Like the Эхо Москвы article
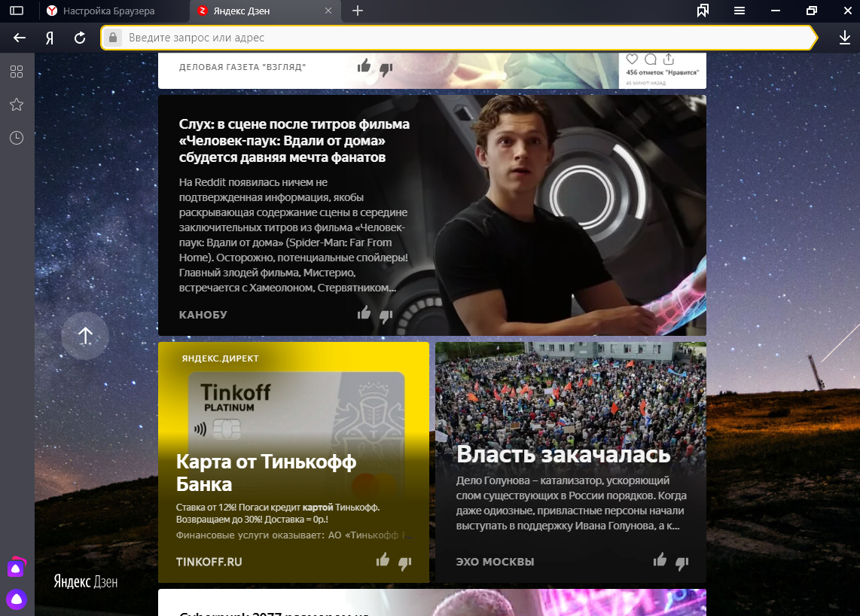This screenshot has width=860, height=616. coord(660,560)
